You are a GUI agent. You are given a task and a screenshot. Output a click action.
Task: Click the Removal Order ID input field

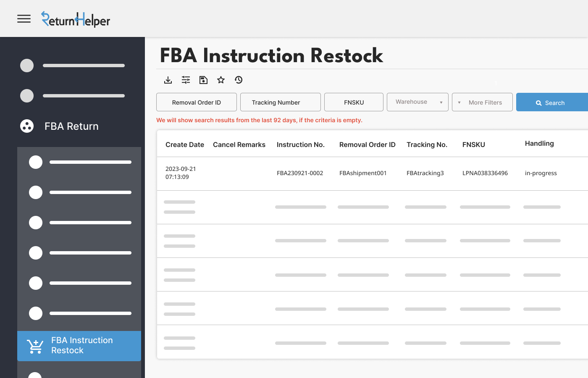[197, 102]
